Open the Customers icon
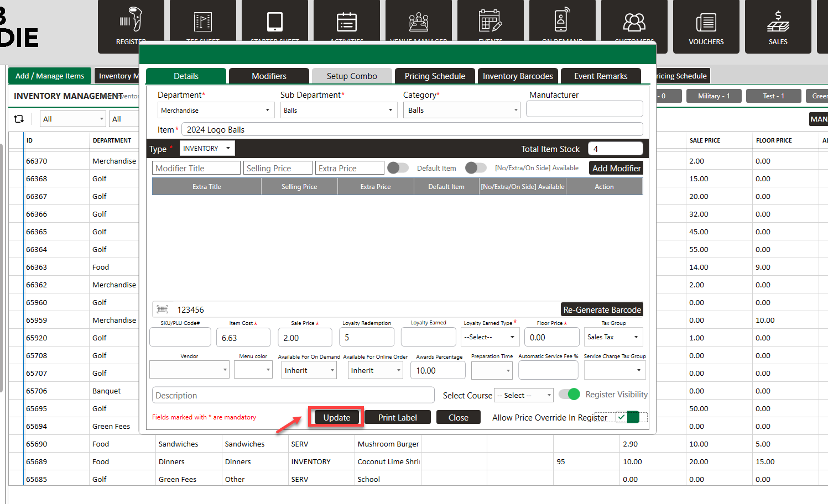The image size is (828, 504). (x=634, y=22)
